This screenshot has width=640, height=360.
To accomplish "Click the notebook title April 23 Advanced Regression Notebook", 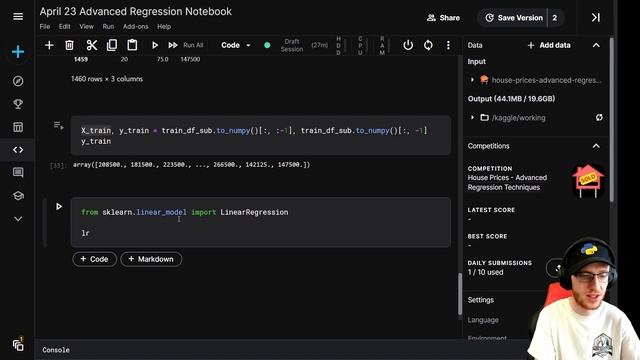I will point(136,11).
